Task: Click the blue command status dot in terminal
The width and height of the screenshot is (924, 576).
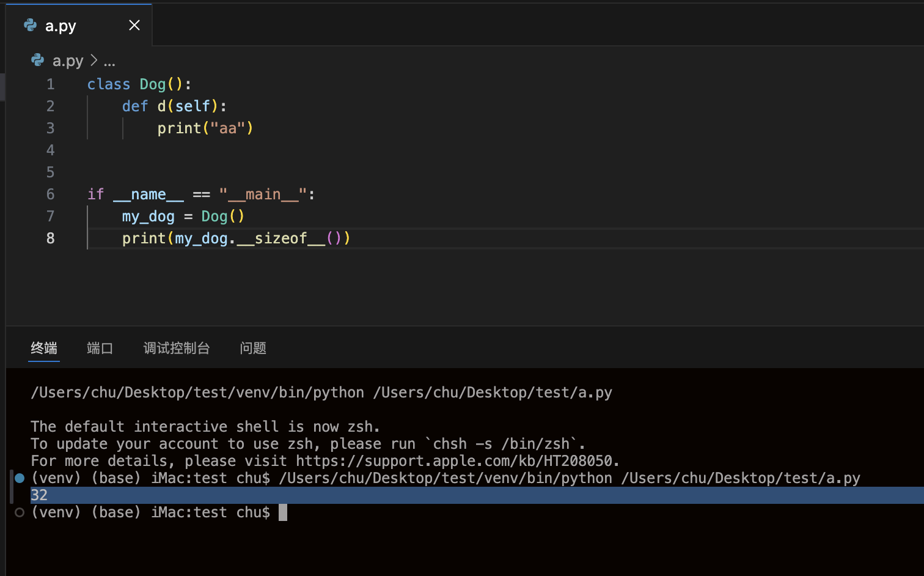Action: 20,478
